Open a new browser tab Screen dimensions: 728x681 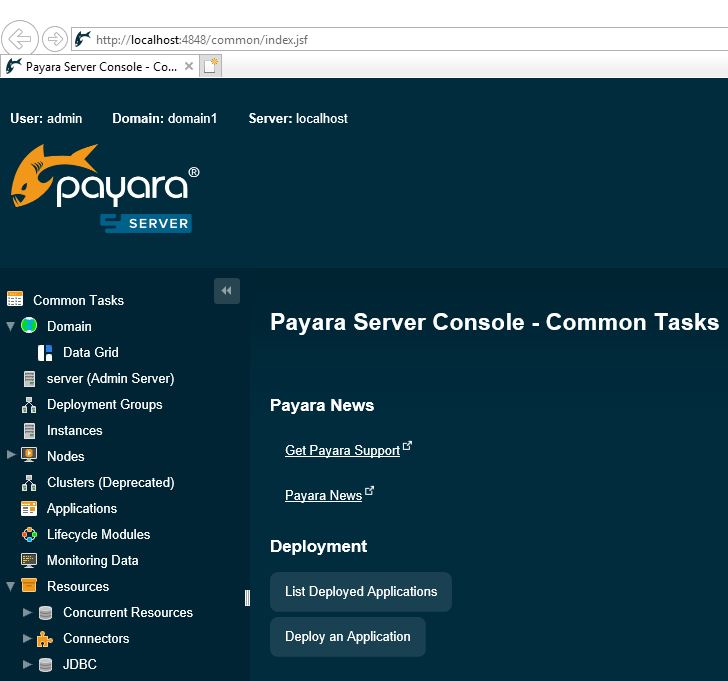(x=210, y=66)
